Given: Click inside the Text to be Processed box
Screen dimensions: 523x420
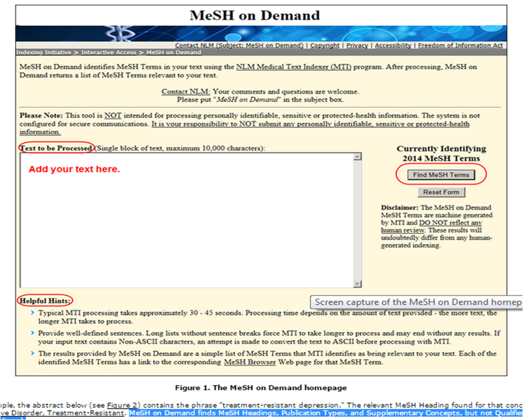Looking at the screenshot, I should click(186, 220).
